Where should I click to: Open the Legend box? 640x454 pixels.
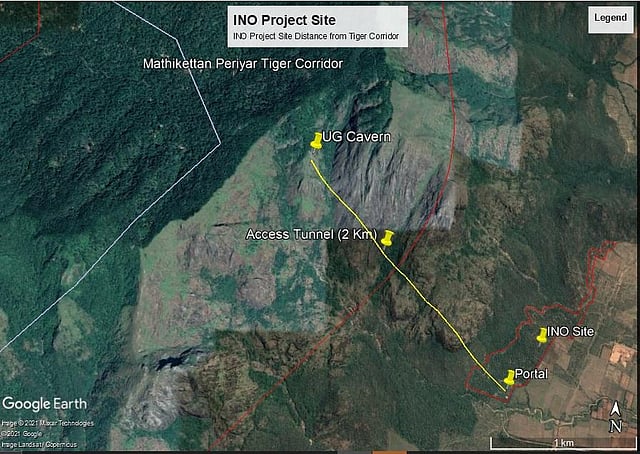coord(610,18)
